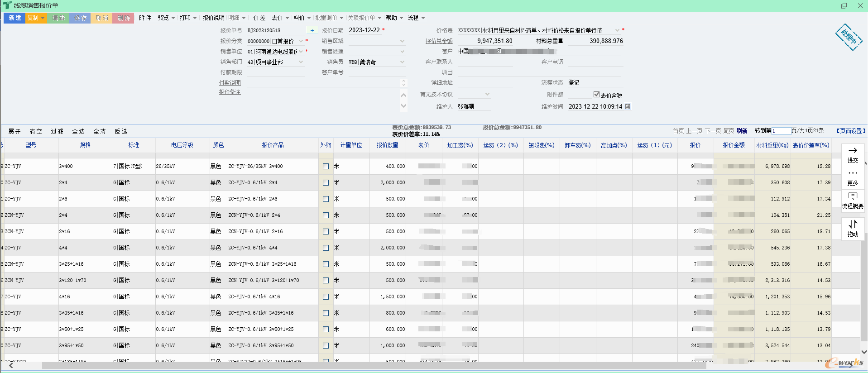Screen dimensions: 868x373
Task: Click the 价差 toolbar button
Action: click(x=259, y=18)
